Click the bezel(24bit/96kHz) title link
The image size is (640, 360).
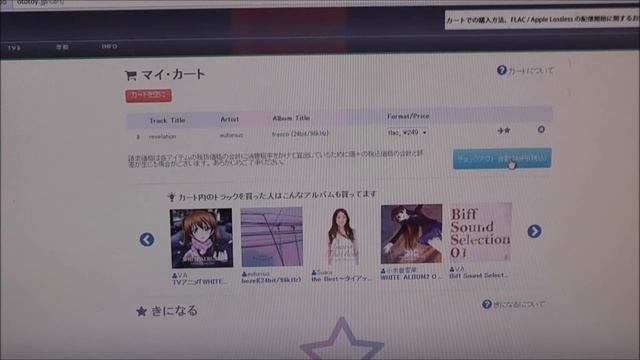click(271, 280)
